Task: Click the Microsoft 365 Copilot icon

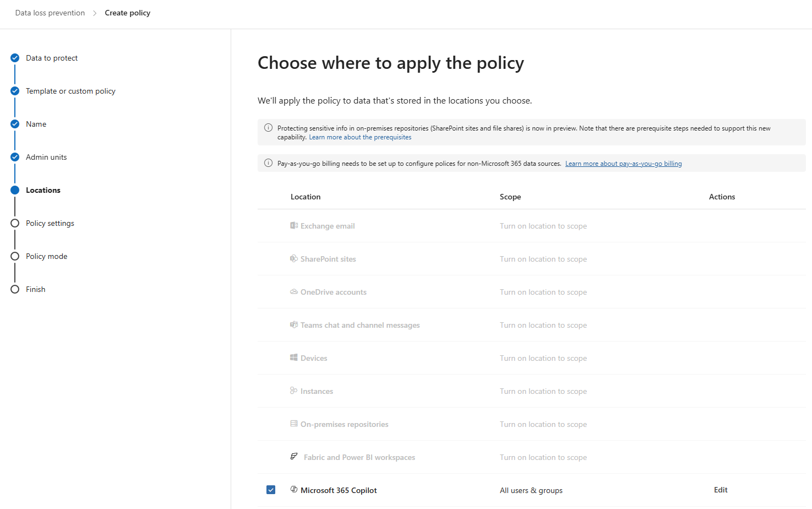Action: pyautogui.click(x=294, y=489)
